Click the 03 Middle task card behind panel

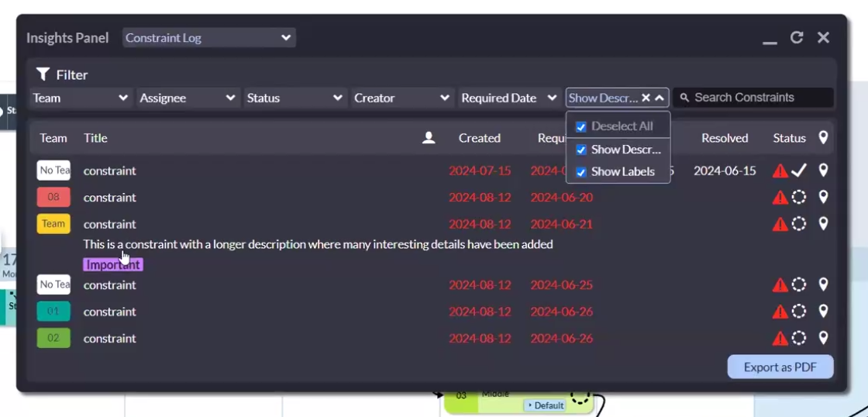pos(519,403)
